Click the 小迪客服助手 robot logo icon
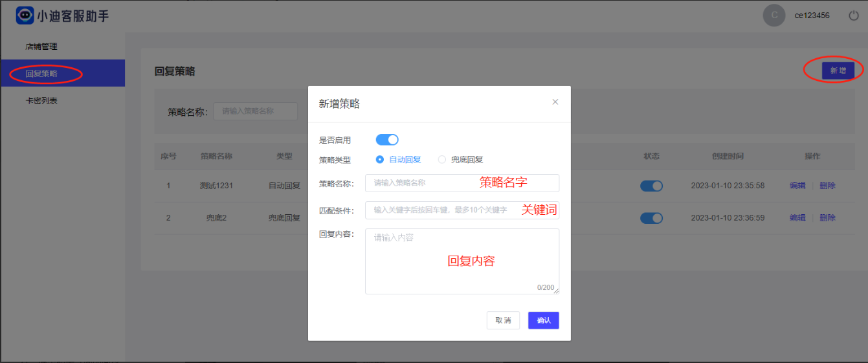 [x=25, y=16]
